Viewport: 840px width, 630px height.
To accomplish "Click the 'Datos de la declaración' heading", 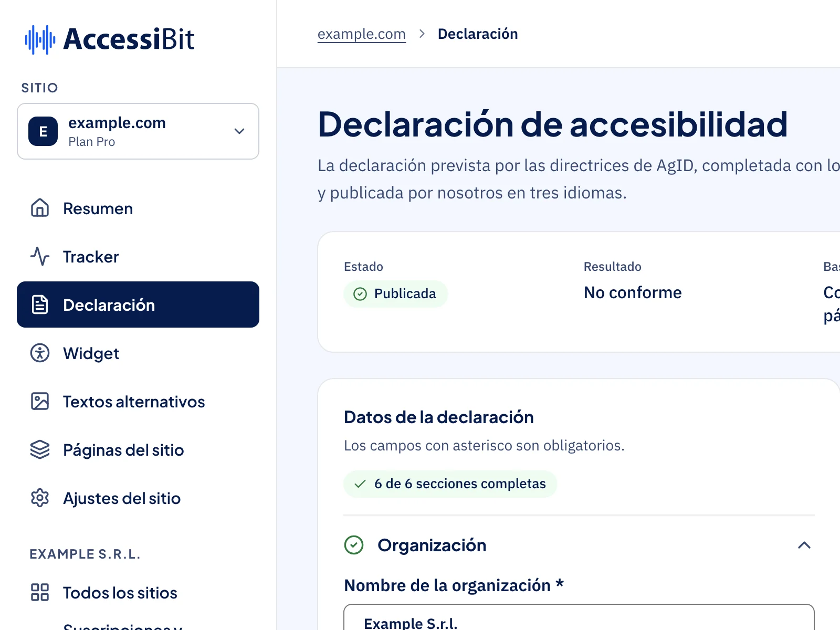I will tap(439, 417).
